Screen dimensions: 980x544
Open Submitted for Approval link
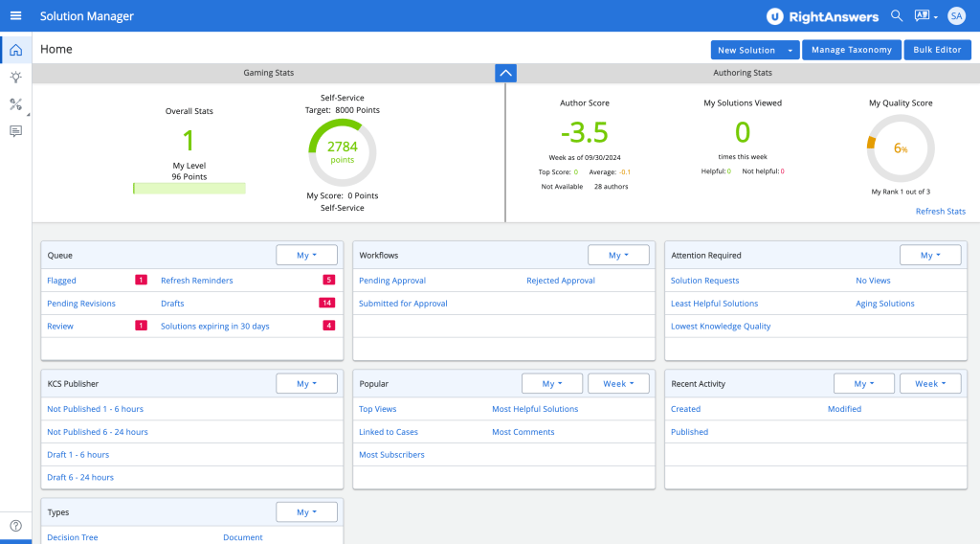point(403,304)
